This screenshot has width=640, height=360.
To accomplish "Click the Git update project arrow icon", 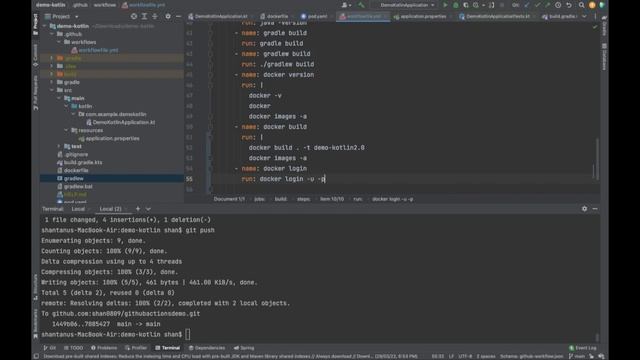I will pyautogui.click(x=527, y=5).
